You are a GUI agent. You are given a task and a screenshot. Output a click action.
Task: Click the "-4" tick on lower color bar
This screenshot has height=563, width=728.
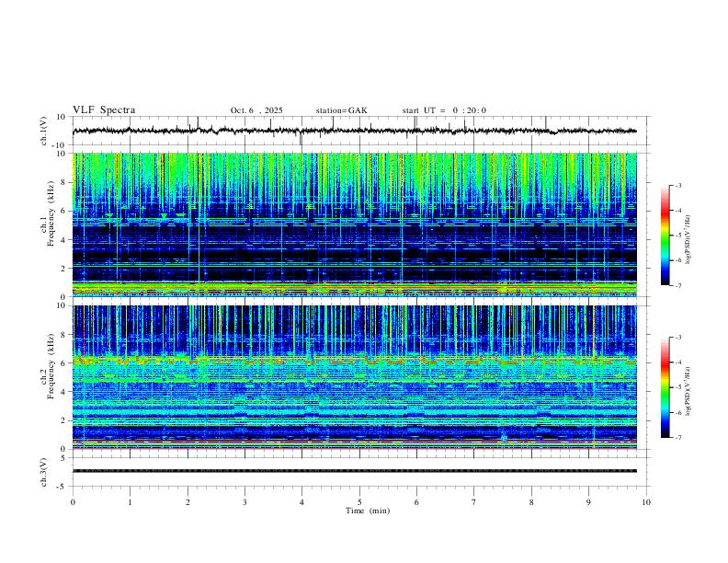point(677,362)
